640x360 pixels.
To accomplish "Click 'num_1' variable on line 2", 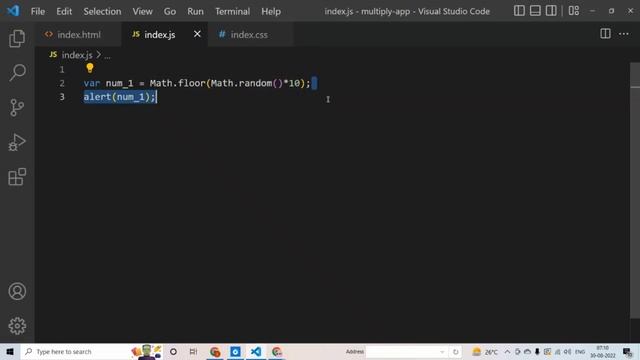I will tap(119, 83).
